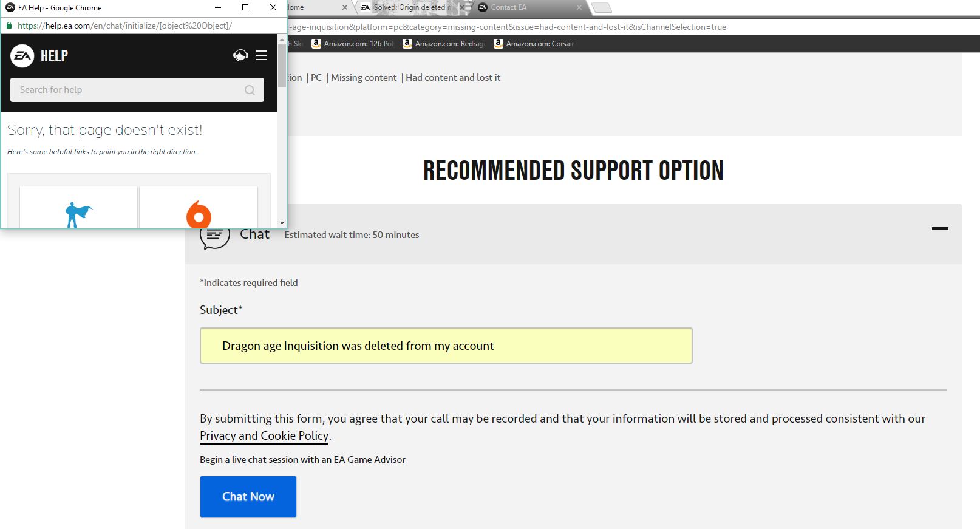Screen dimensions: 980x529
Task: Click the popup scrollbar down arrow
Action: tap(282, 223)
